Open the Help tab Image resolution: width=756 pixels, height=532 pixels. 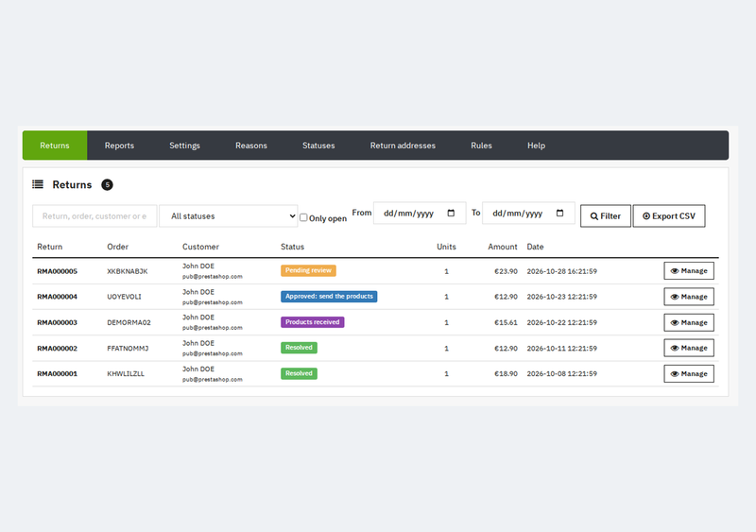point(536,146)
